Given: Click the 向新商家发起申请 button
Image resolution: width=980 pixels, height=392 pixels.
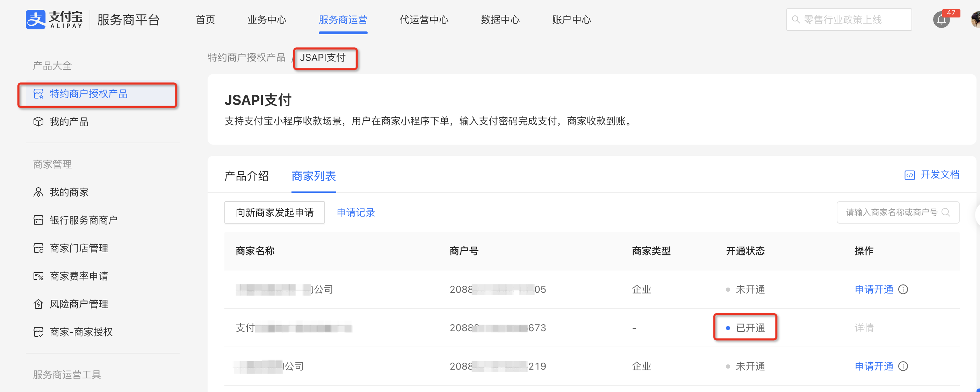Looking at the screenshot, I should (x=274, y=212).
